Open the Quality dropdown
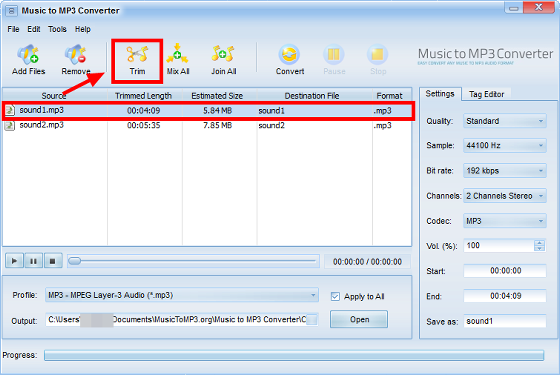The width and height of the screenshot is (560, 375). pyautogui.click(x=505, y=121)
